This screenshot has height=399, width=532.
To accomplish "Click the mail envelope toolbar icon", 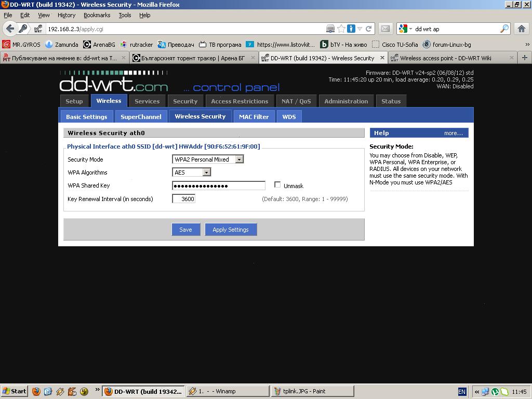I will [385, 29].
